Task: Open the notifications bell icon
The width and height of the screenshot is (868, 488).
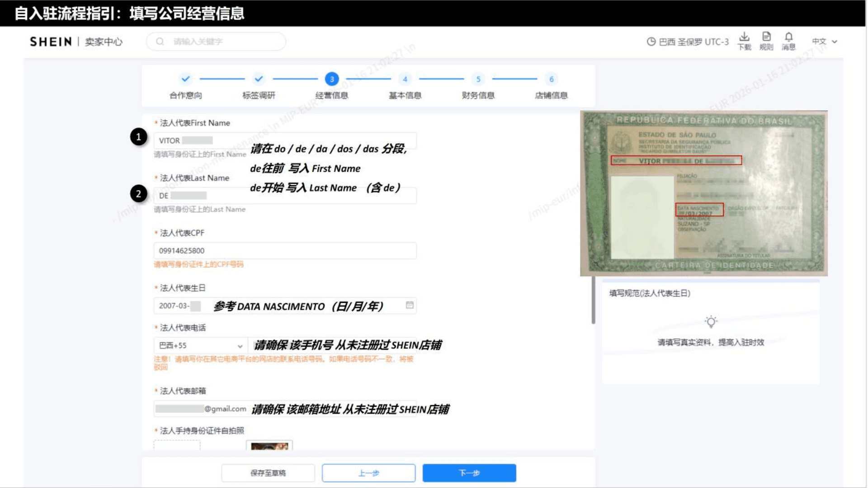Action: click(x=788, y=37)
